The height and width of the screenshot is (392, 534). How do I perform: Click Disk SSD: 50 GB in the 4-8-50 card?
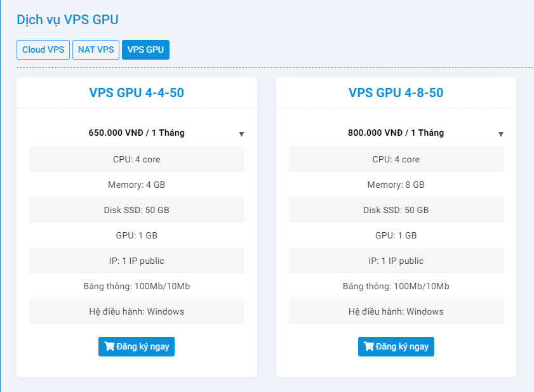point(396,210)
